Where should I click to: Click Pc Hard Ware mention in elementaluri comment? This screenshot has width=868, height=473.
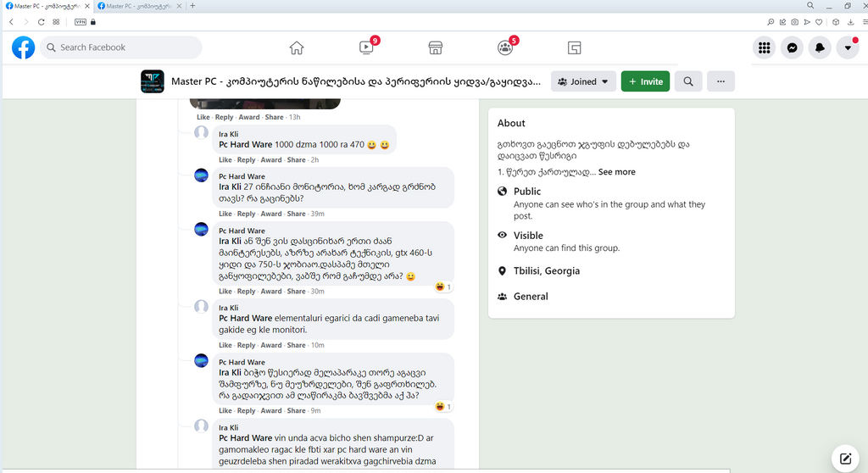[245, 319]
